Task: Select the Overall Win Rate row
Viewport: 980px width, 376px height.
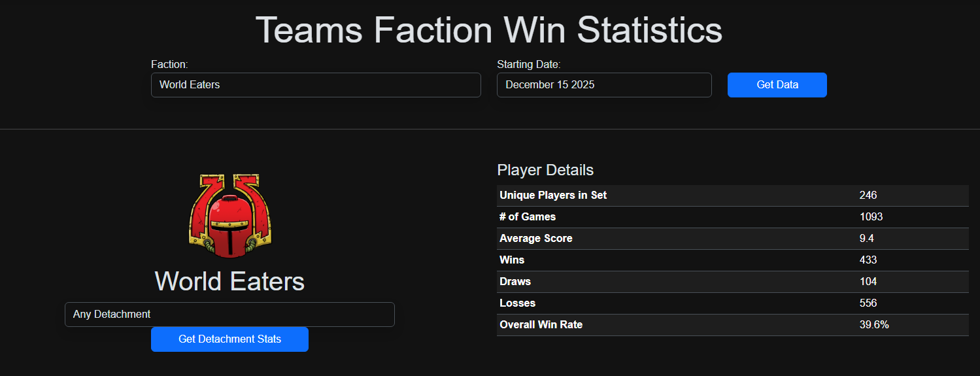Action: [733, 325]
